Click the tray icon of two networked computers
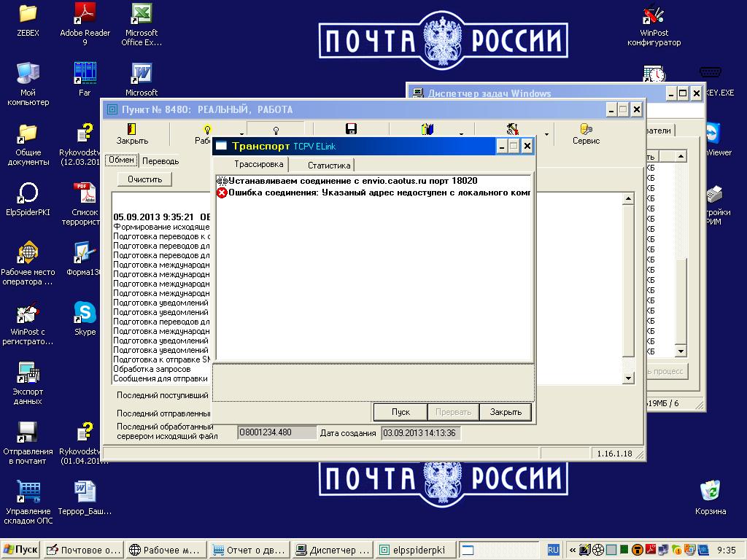The width and height of the screenshot is (747, 560). point(662,550)
